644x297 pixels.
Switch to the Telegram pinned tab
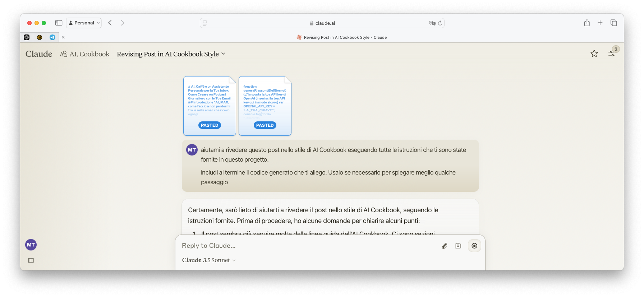click(x=52, y=37)
